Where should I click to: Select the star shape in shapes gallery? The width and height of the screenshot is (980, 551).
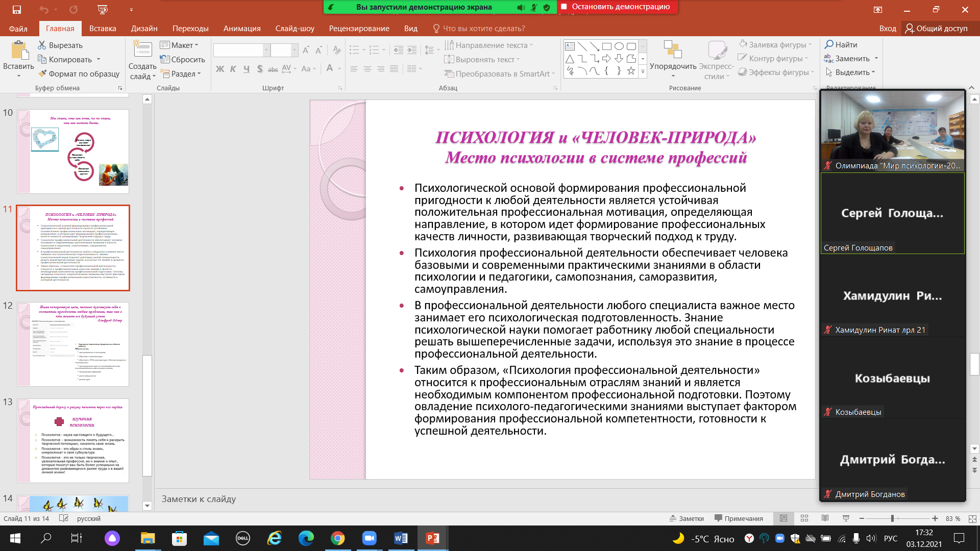pos(631,71)
